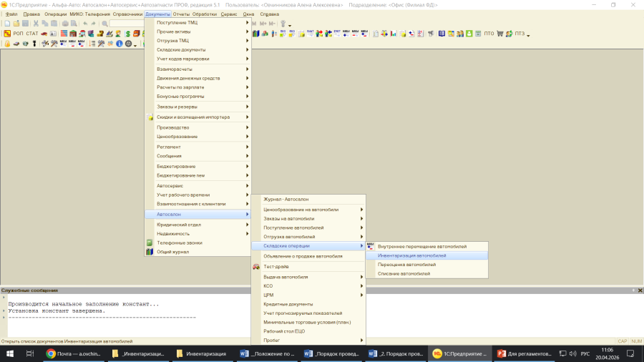This screenshot has height=362, width=644.
Task: Choose Тест-драйв menu entry
Action: [x=308, y=267]
